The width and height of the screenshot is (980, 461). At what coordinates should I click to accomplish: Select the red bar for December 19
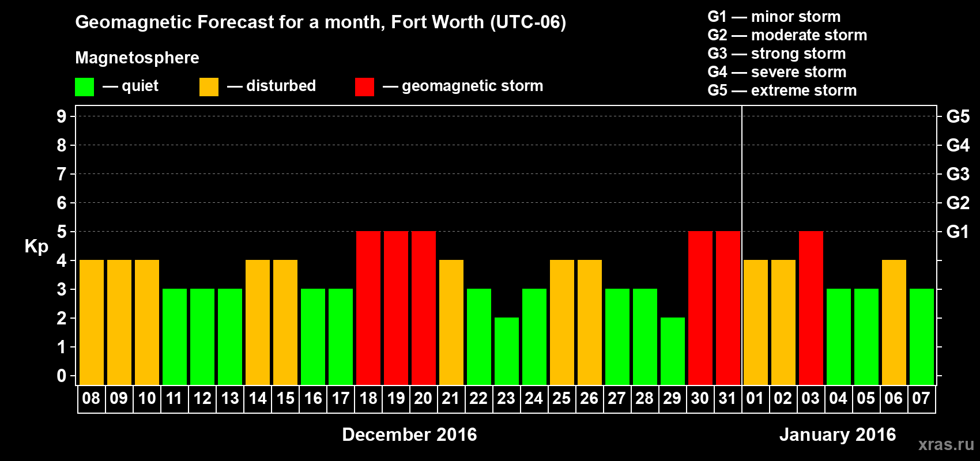point(396,308)
